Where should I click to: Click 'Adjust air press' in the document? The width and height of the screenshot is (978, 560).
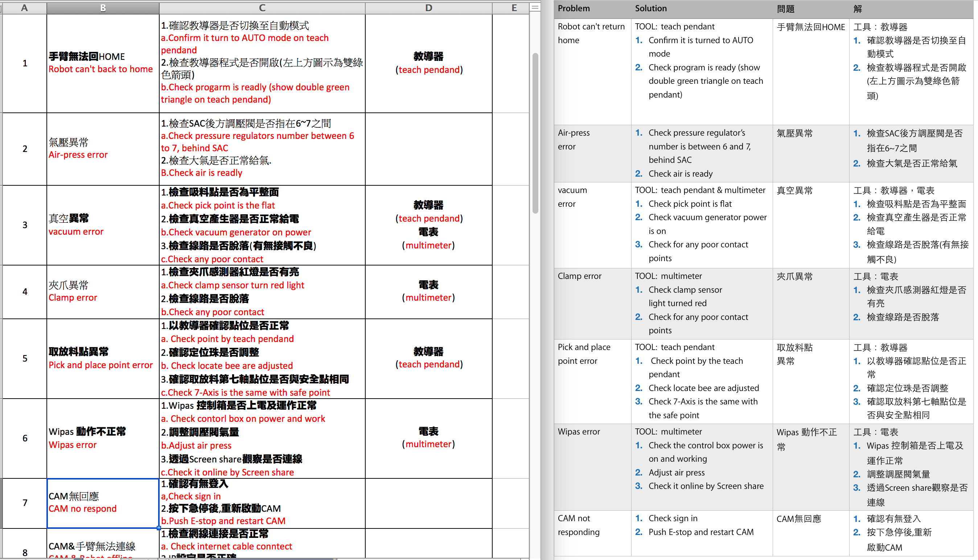pyautogui.click(x=677, y=473)
